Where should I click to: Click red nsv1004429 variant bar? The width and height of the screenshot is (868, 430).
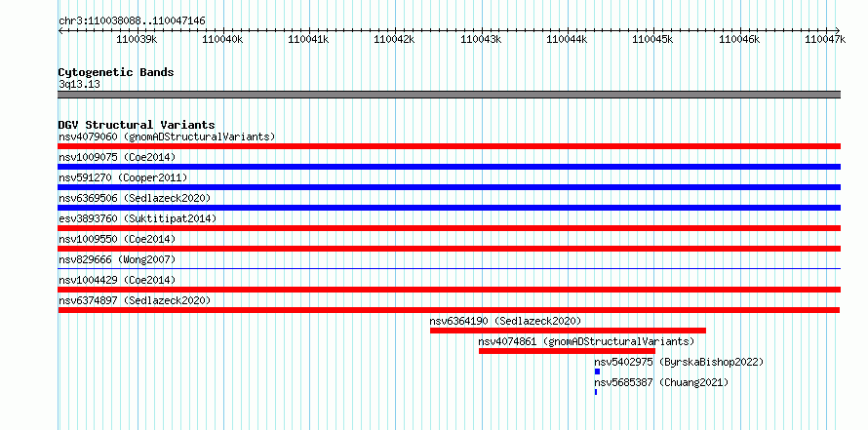coord(449,290)
